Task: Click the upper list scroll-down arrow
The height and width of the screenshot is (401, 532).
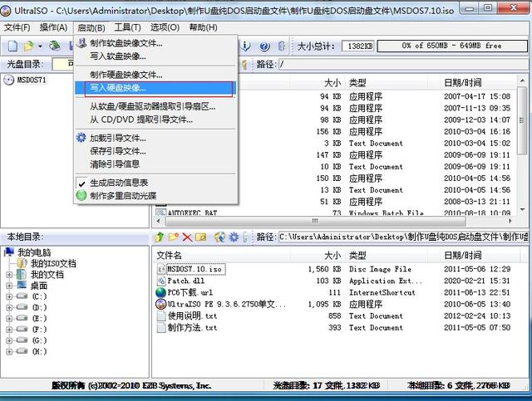Action: 522,210
